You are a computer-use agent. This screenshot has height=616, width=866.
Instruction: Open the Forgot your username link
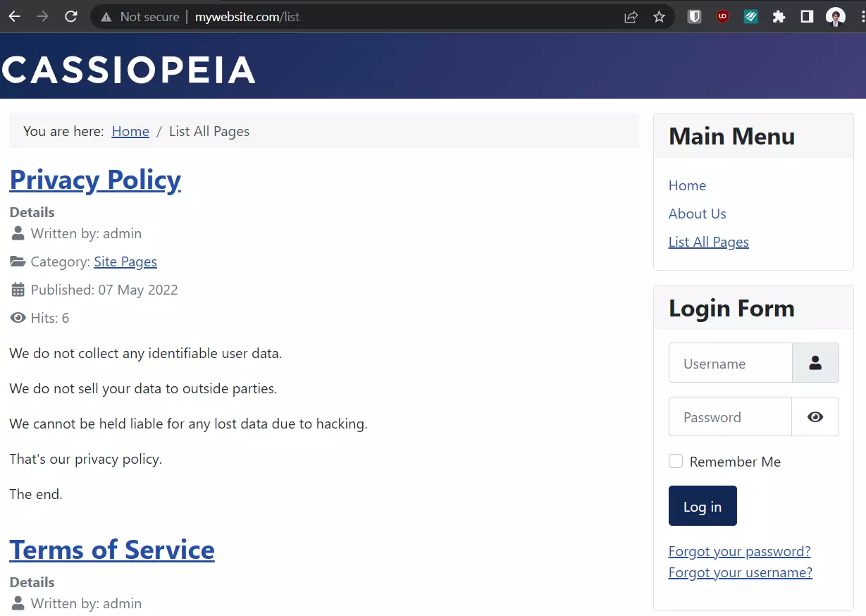(x=741, y=572)
